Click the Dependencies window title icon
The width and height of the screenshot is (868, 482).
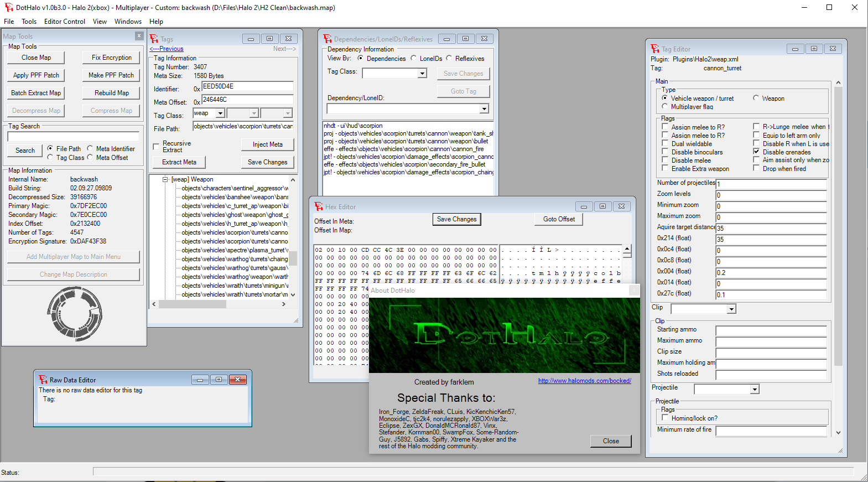(328, 39)
